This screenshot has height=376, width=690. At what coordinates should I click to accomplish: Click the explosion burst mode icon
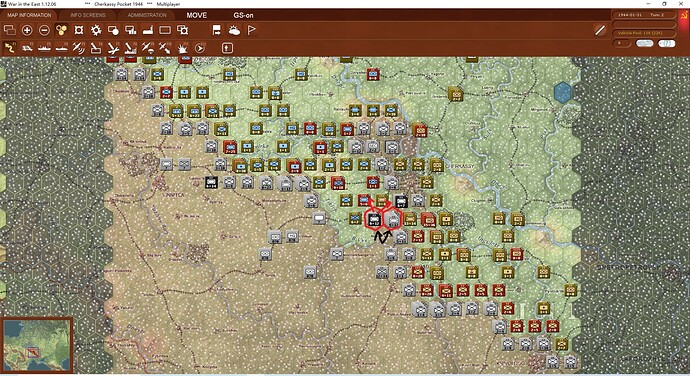tap(182, 48)
